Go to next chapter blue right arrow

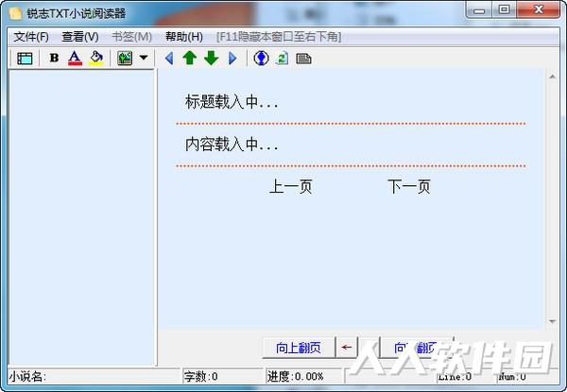232,59
